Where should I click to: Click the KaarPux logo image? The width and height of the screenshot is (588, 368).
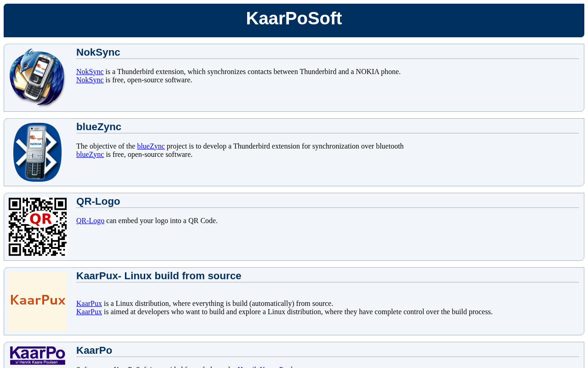[38, 301]
